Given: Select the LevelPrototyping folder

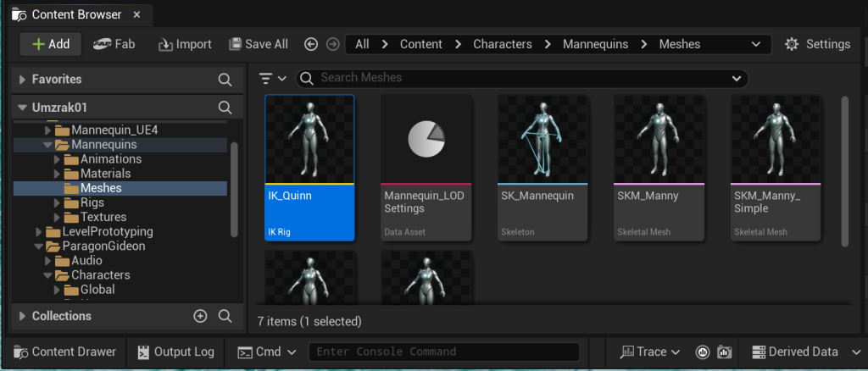Looking at the screenshot, I should (108, 232).
